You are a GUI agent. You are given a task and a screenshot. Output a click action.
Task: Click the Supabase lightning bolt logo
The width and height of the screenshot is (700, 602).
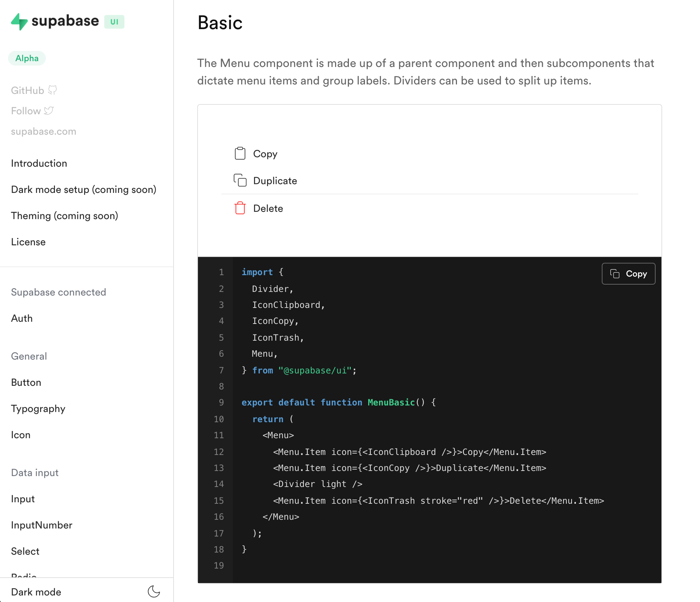click(x=19, y=21)
